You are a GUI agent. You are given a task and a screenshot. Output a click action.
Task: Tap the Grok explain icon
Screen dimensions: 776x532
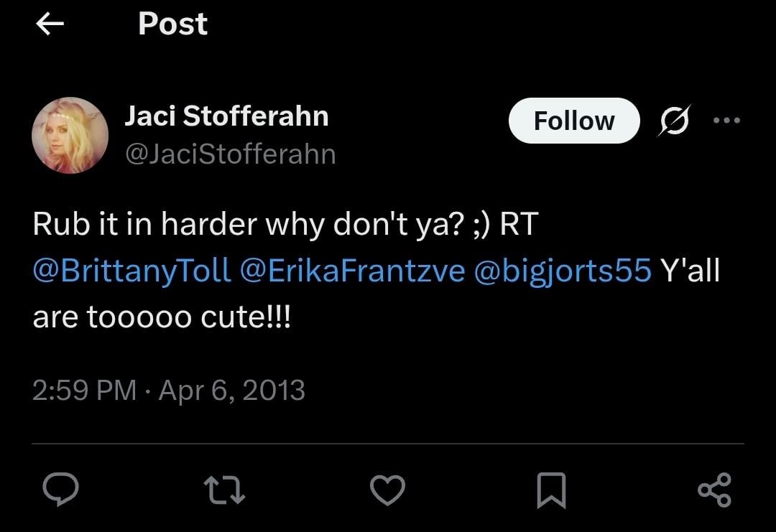tap(674, 120)
